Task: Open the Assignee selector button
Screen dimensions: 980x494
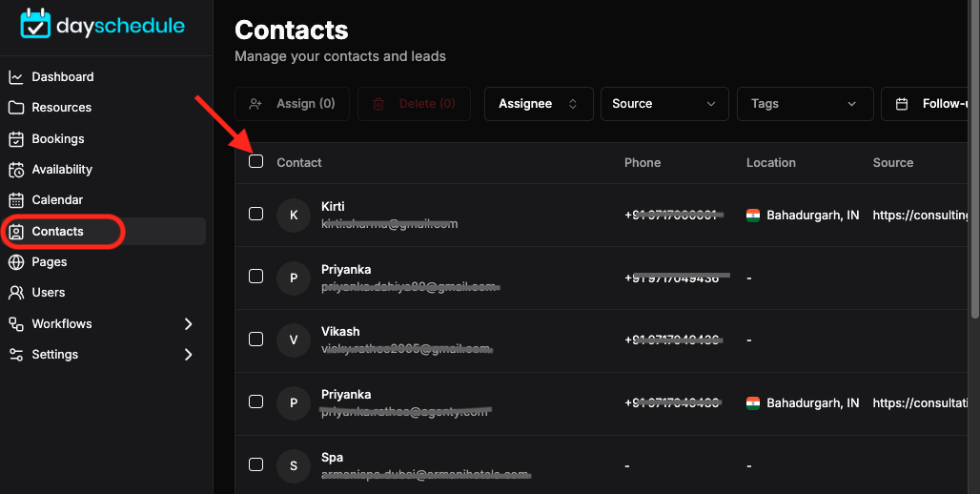Action: click(x=539, y=104)
